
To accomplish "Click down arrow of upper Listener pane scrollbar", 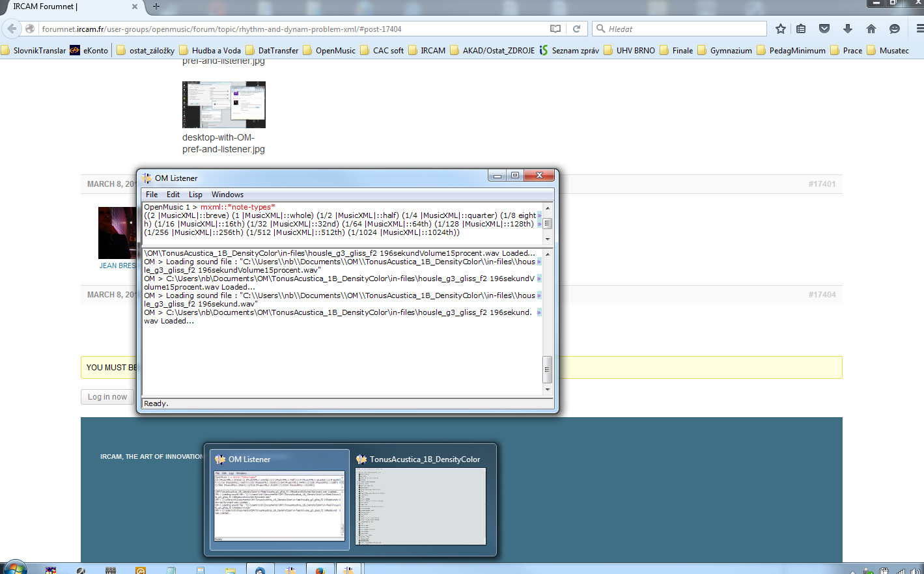I will [548, 239].
